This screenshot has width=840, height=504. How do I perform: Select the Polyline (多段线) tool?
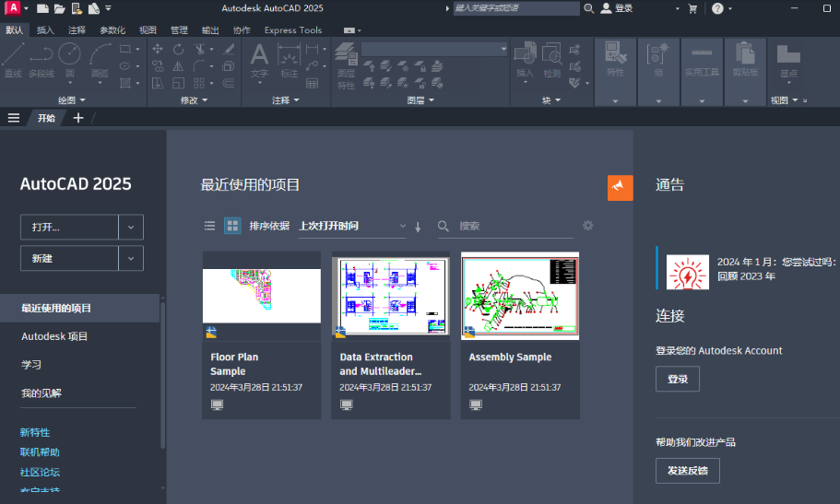click(41, 60)
